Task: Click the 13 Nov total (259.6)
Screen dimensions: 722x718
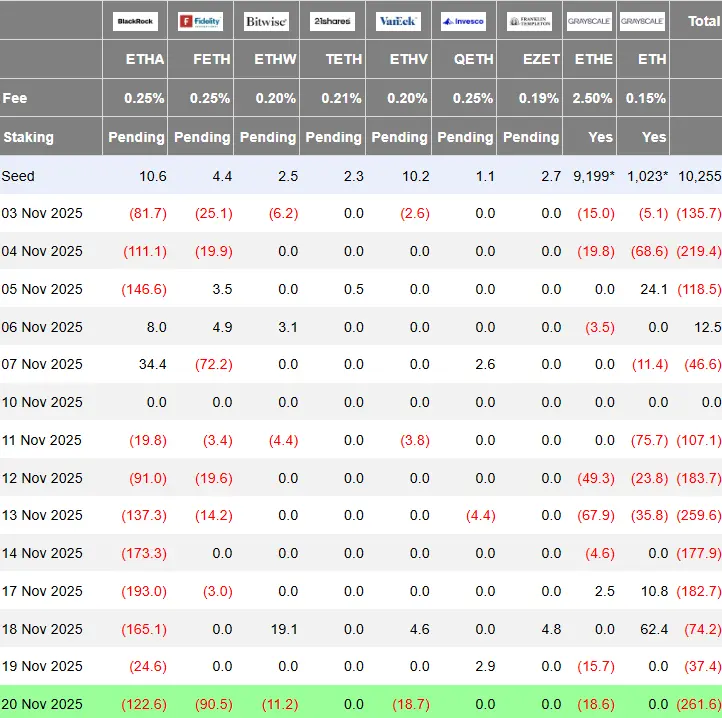Action: coord(699,515)
